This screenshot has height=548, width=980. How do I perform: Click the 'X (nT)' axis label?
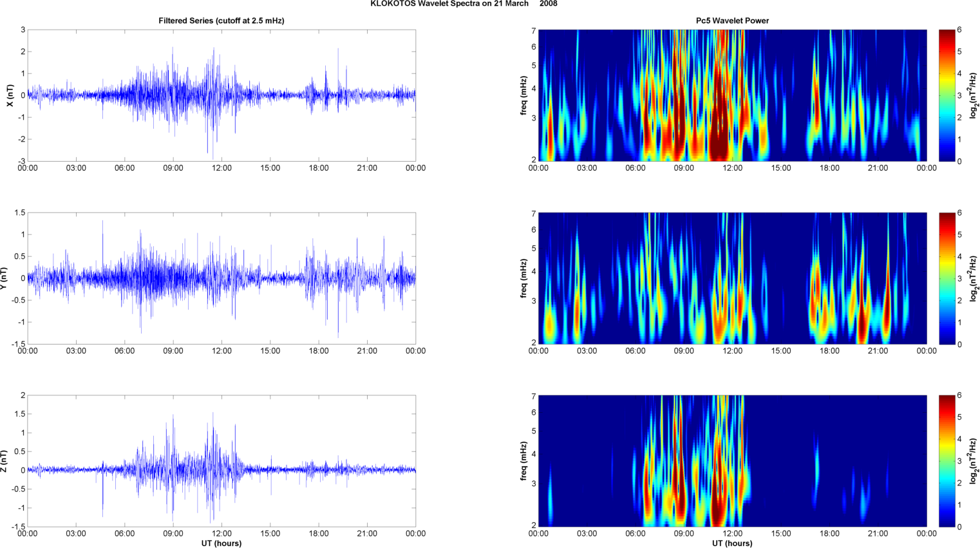click(x=10, y=95)
